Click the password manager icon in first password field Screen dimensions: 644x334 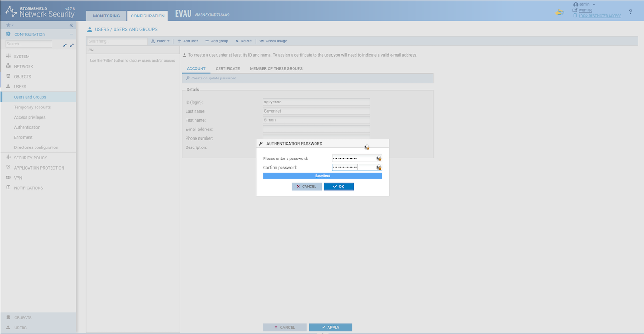click(379, 158)
